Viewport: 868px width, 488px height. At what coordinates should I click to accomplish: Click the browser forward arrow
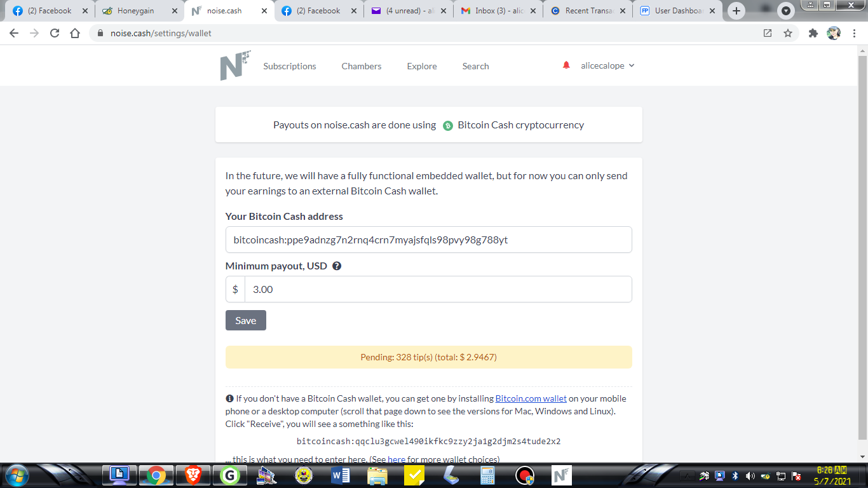tap(34, 33)
